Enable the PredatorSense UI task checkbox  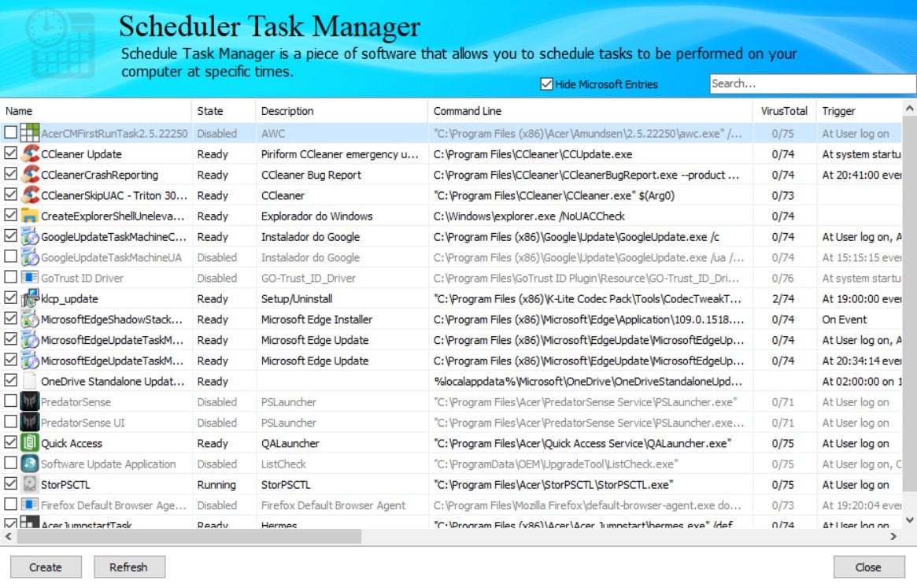point(10,421)
